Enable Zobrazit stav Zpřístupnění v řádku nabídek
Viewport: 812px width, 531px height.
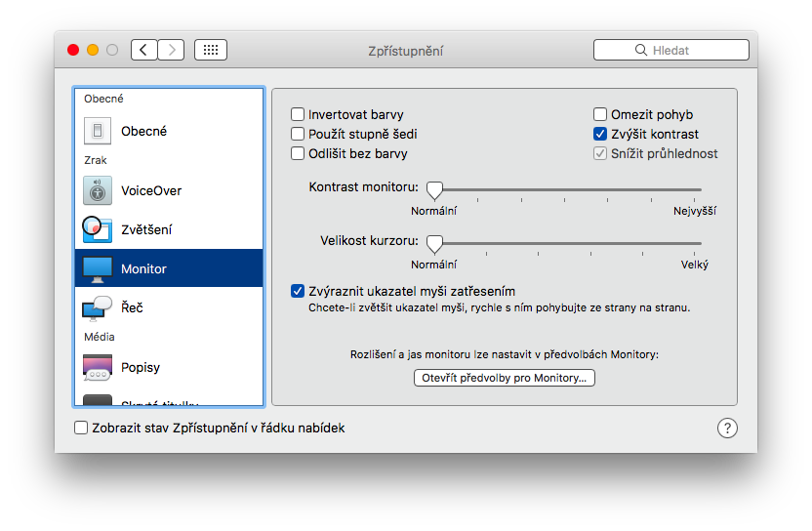click(x=81, y=428)
